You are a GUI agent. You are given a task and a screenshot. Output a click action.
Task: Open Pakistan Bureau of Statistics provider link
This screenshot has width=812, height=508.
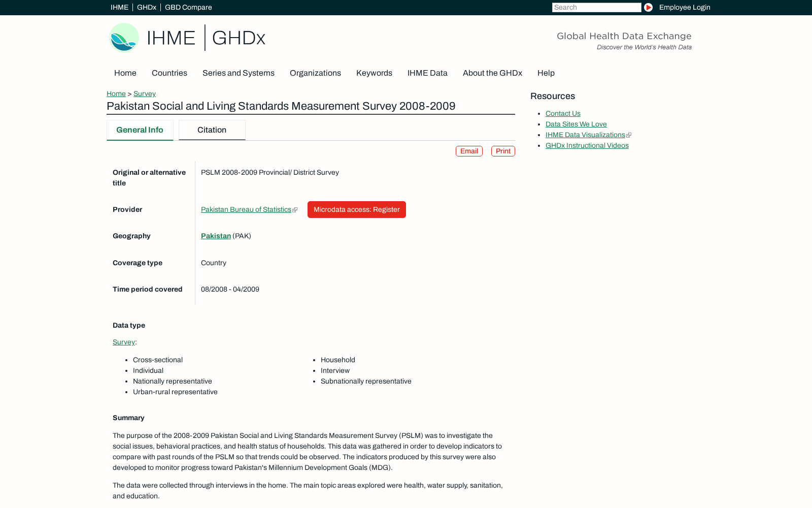(x=246, y=210)
